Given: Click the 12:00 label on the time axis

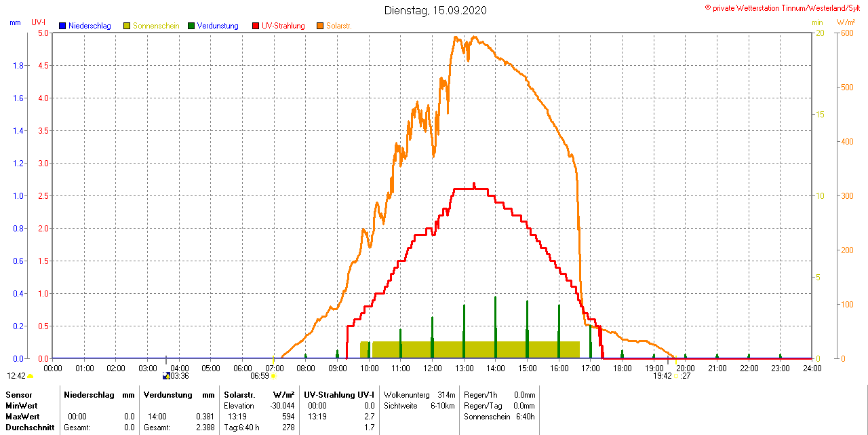Looking at the screenshot, I should pos(432,368).
